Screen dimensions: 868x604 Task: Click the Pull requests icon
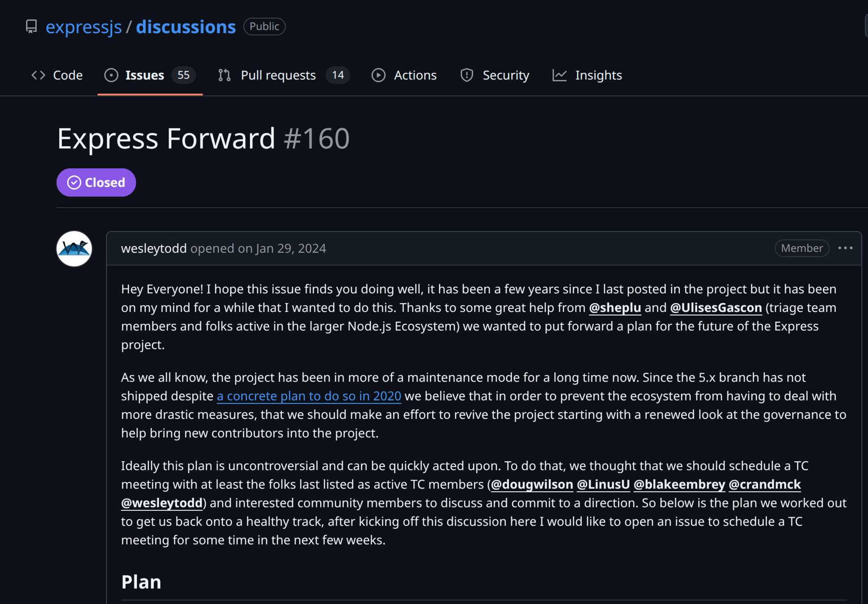(224, 75)
